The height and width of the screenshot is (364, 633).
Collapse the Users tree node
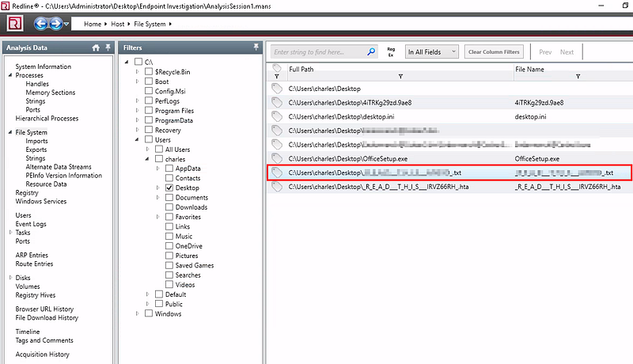[x=137, y=139]
